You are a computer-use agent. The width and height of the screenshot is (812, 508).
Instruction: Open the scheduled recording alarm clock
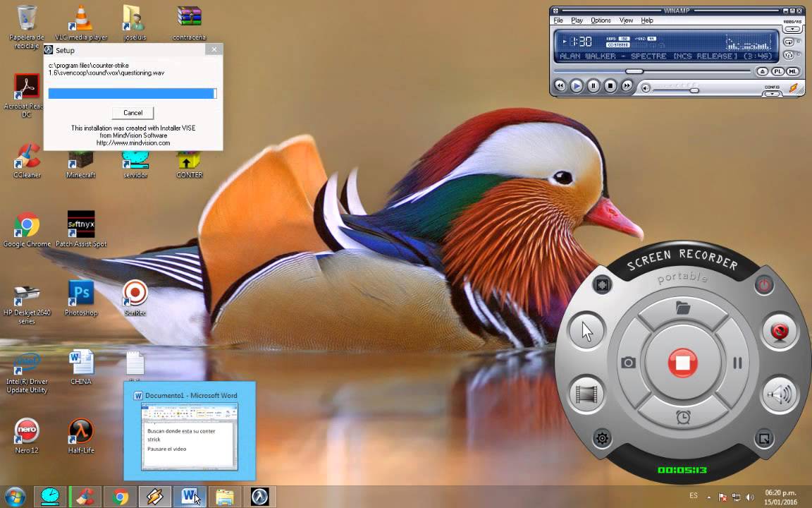pyautogui.click(x=683, y=417)
